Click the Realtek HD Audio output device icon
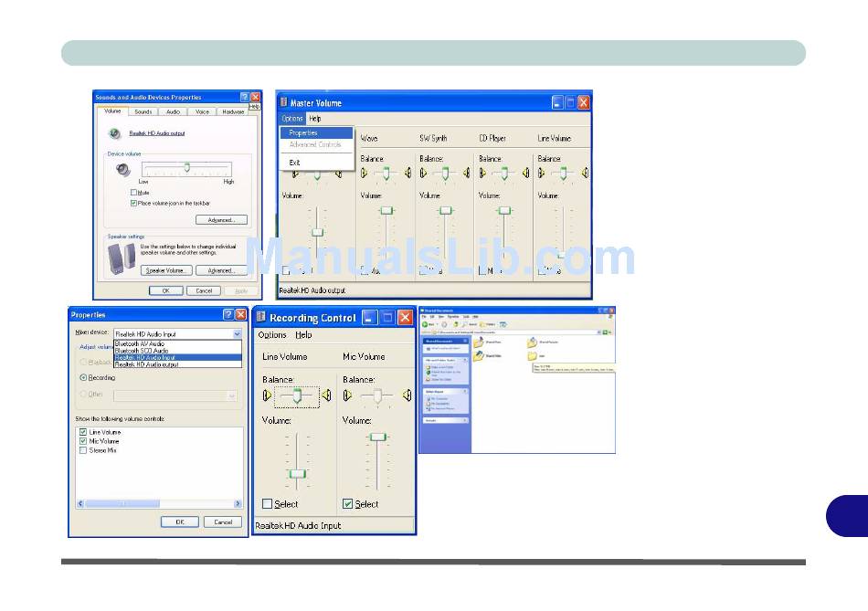 [x=113, y=132]
